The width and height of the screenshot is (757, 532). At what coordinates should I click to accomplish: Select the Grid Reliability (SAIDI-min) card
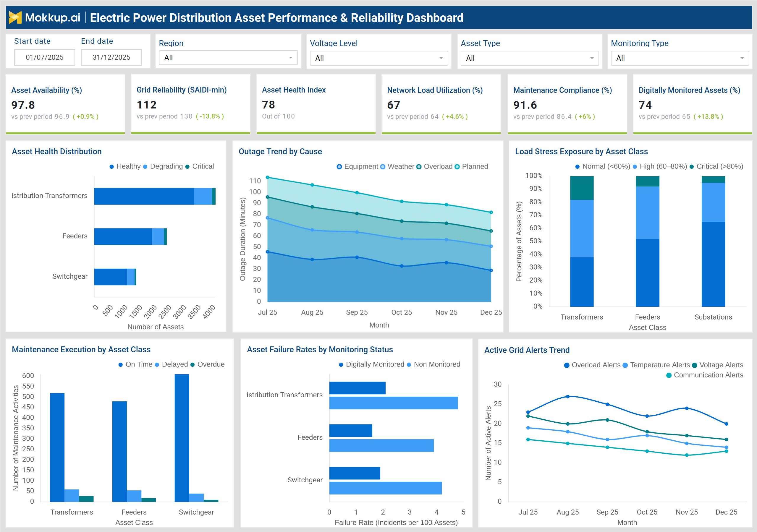pos(190,104)
